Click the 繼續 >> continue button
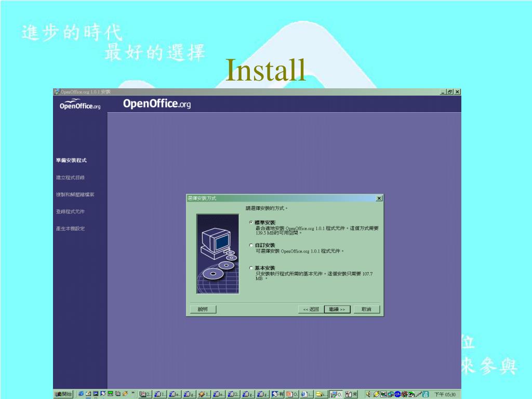 [x=337, y=309]
